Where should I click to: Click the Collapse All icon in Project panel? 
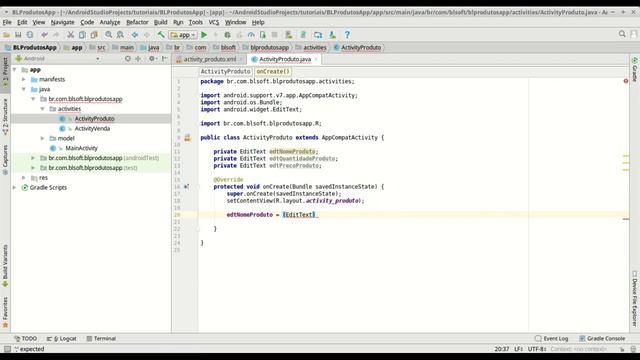138,59
